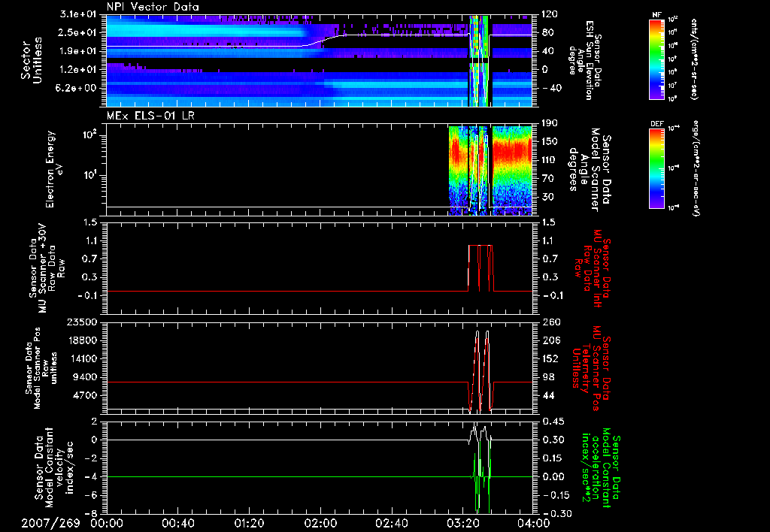Click the cyan band in NPI spectrogram
This screenshot has width=770, height=532.
(206, 32)
